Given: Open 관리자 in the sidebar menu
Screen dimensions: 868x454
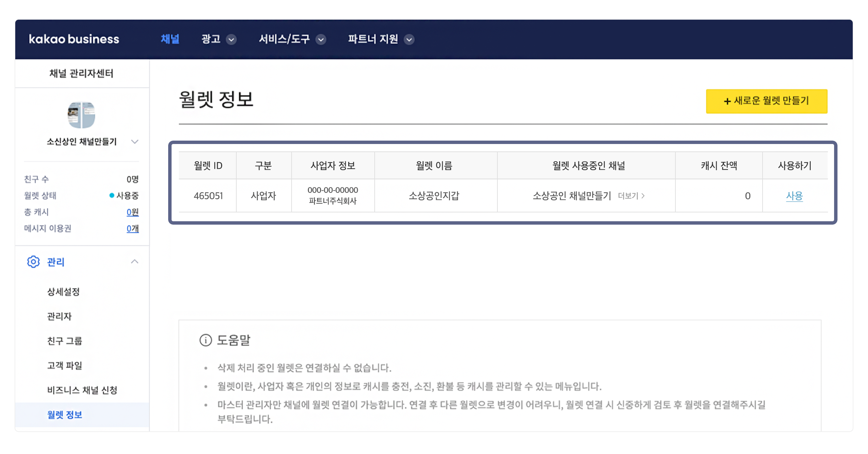Looking at the screenshot, I should coord(59,316).
